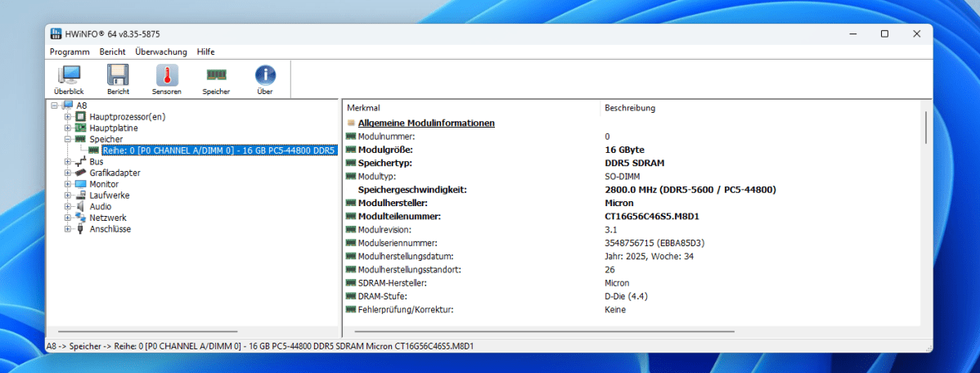Screen dimensions: 980x373
Task: Expand the Anschlüsse tree node
Action: coord(68,229)
